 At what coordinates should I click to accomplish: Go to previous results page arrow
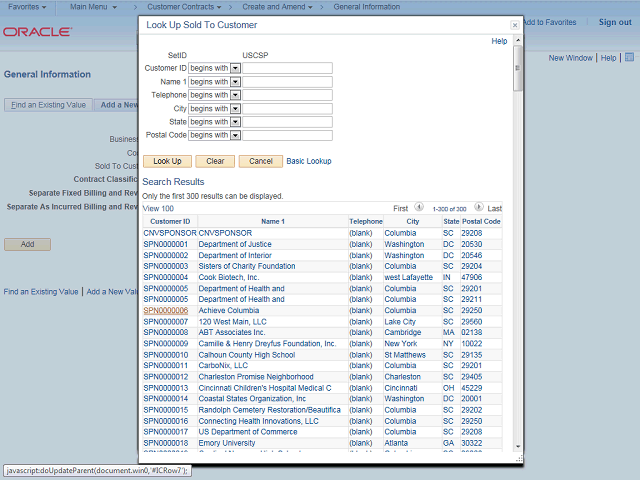(x=422, y=207)
